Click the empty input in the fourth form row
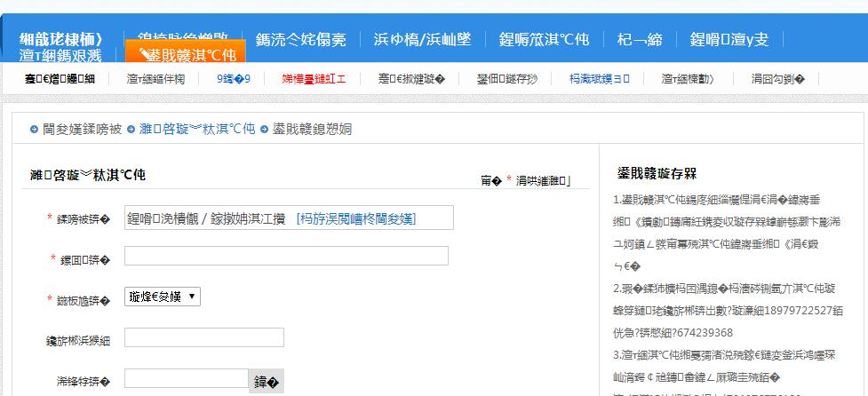The height and width of the screenshot is (396, 868). 203,337
